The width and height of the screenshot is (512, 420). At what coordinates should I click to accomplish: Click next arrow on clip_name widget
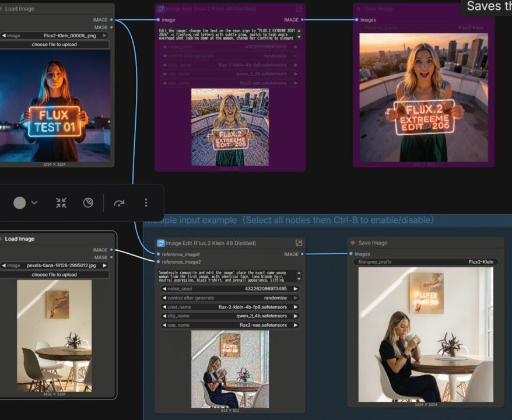click(296, 316)
